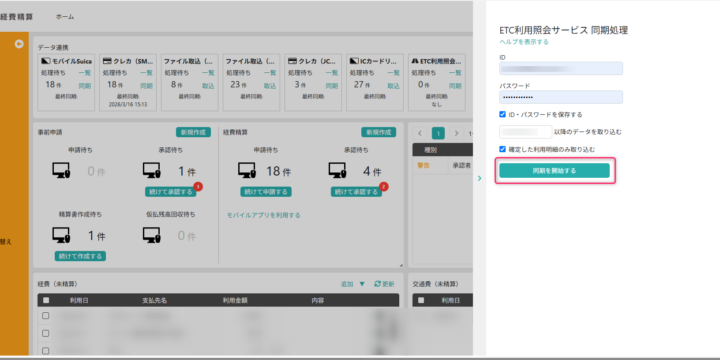Click the 種別 column header

click(430, 150)
